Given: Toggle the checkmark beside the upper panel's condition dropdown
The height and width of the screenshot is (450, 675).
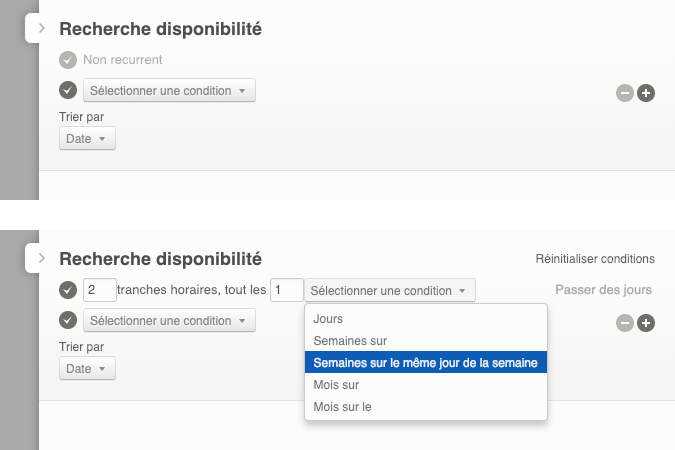Looking at the screenshot, I should (68, 91).
